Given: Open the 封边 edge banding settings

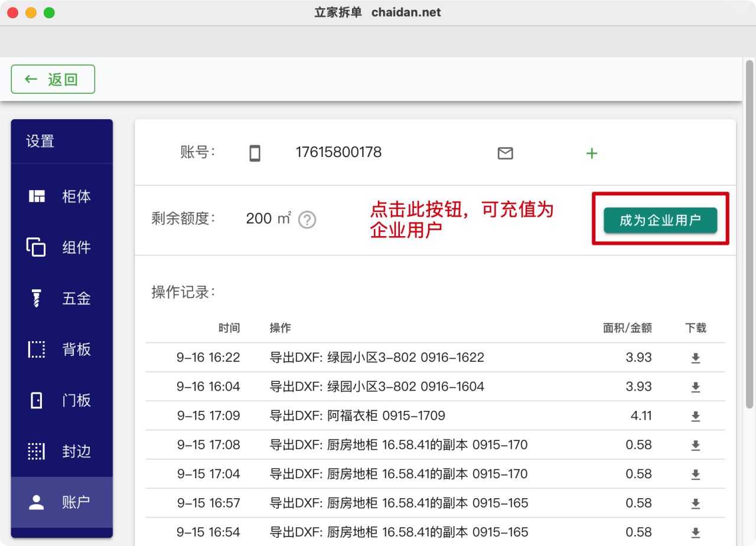Looking at the screenshot, I should click(61, 452).
